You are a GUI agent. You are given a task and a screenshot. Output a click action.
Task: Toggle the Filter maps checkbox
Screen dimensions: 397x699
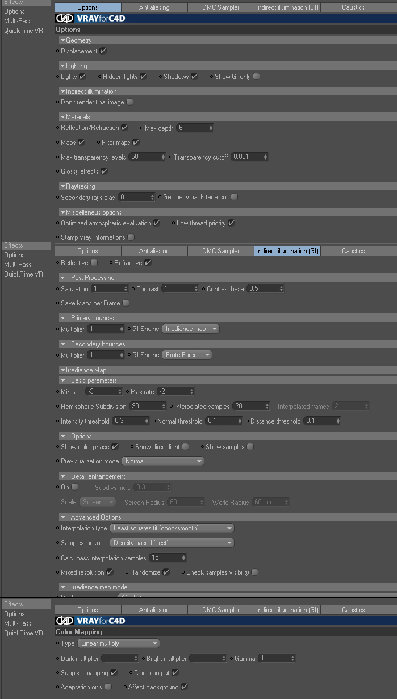(136, 143)
